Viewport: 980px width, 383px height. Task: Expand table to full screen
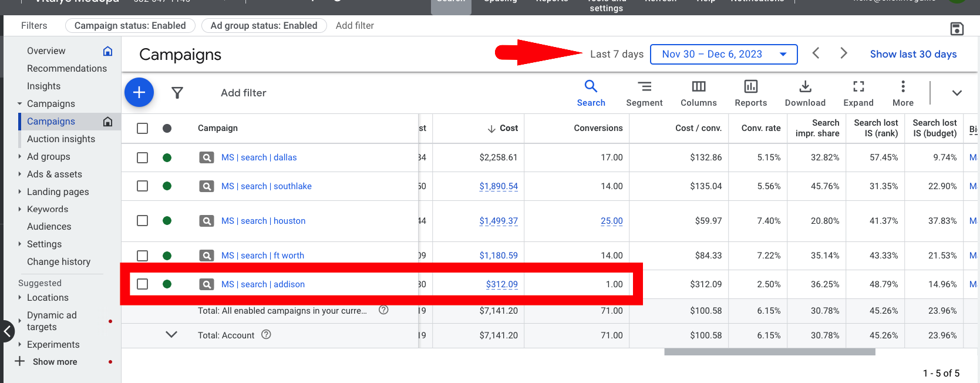pos(858,93)
